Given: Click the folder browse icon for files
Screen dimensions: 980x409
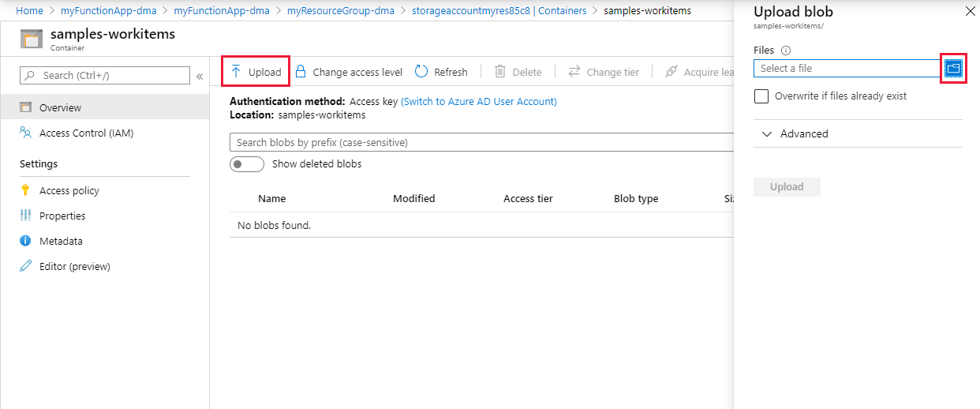Looking at the screenshot, I should pos(954,69).
